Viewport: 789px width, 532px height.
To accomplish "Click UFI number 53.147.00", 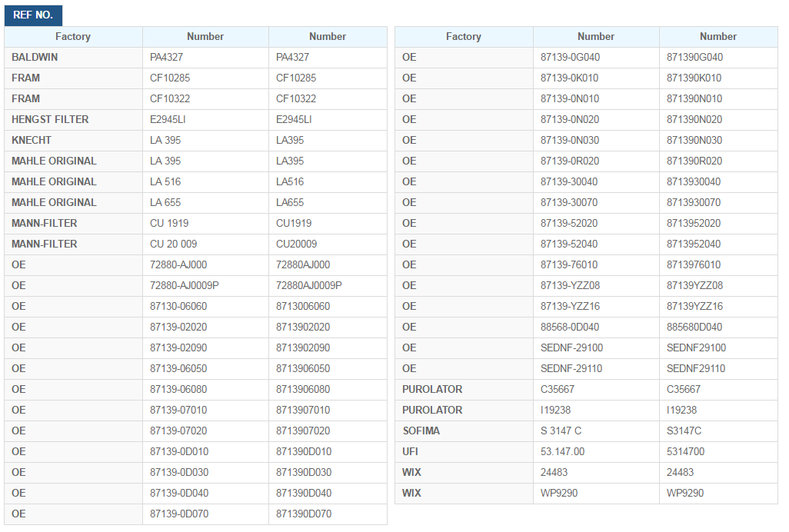I will click(x=563, y=451).
